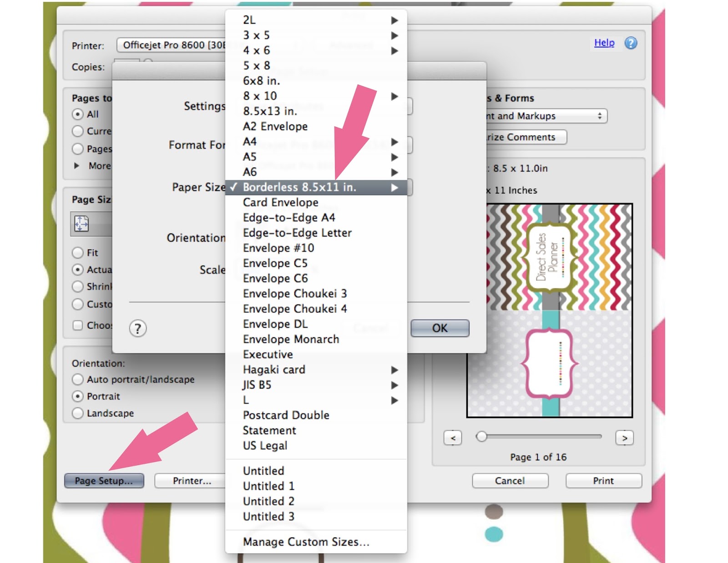The image size is (728, 563).
Task: Go to previous preview page arrow
Action: [x=453, y=438]
